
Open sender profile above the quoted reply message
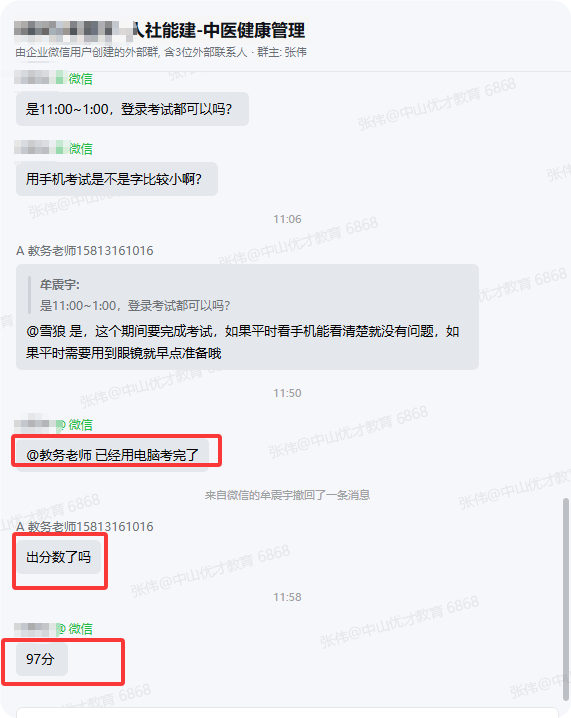(x=85, y=250)
